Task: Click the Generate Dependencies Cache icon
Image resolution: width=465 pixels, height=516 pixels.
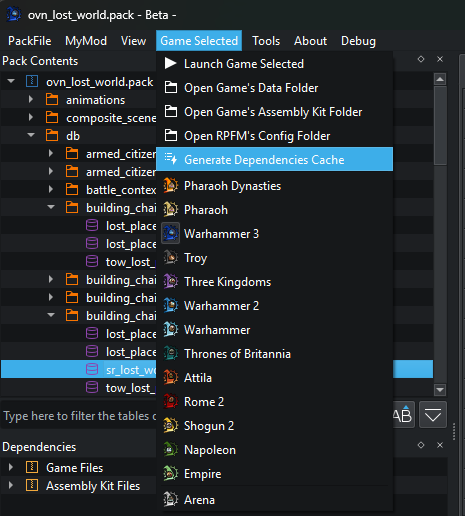Action: coord(171,159)
